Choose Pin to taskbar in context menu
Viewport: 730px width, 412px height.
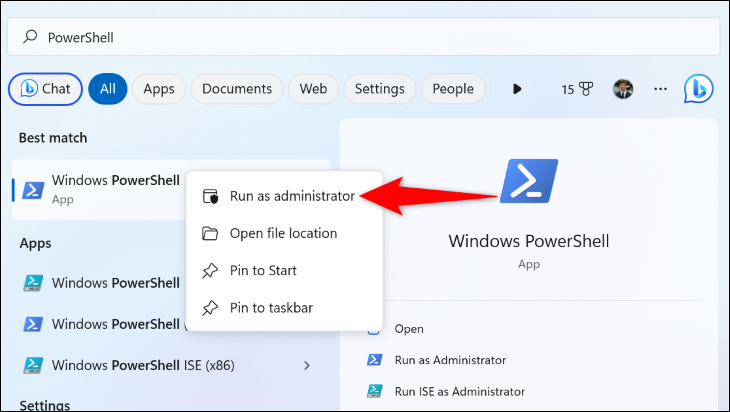pyautogui.click(x=284, y=308)
